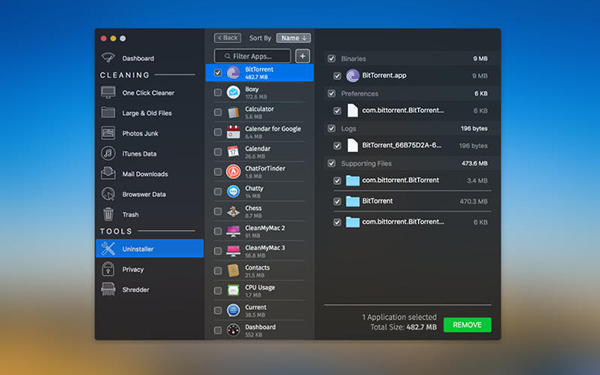Click the iTunes Data music note icon
This screenshot has height=375, width=600.
point(108,153)
